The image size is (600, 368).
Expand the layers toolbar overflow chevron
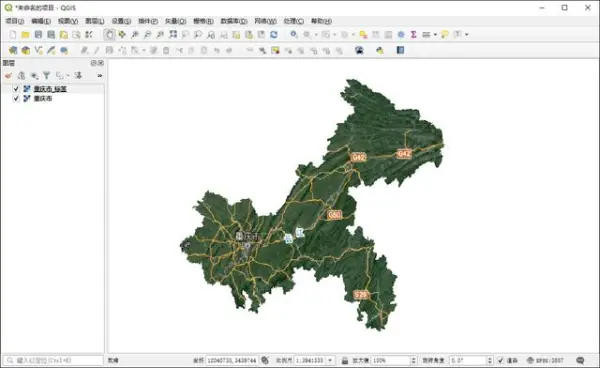click(100, 76)
